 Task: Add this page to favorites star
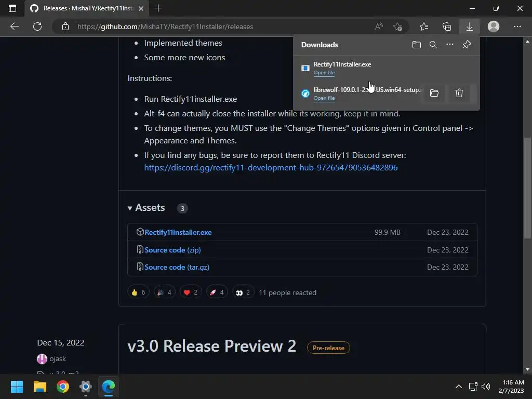(397, 26)
